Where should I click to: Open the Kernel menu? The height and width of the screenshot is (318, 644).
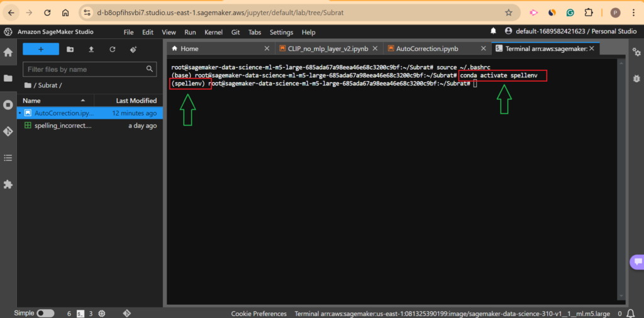coord(213,32)
